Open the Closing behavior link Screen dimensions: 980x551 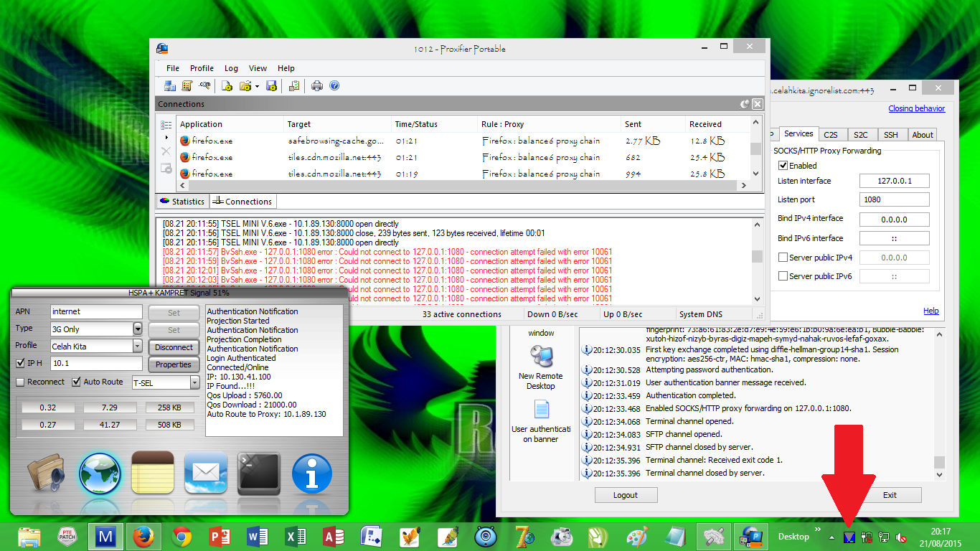(x=917, y=109)
